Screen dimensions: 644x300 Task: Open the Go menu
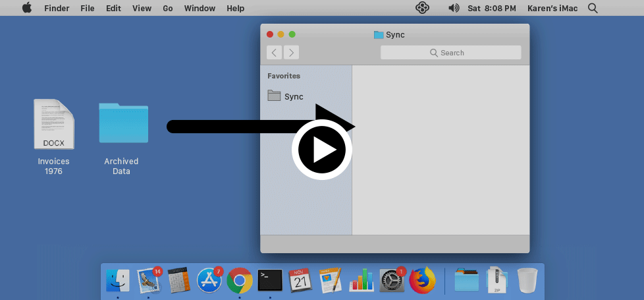[168, 9]
